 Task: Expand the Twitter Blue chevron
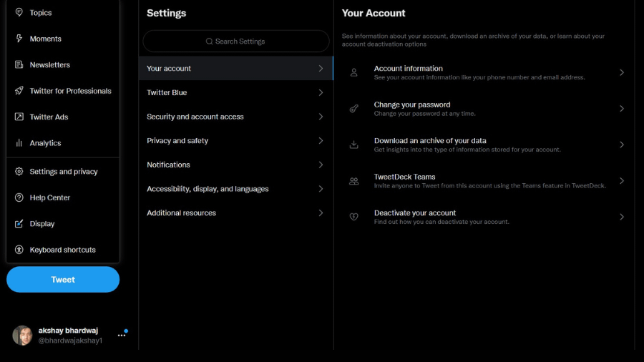pos(321,92)
